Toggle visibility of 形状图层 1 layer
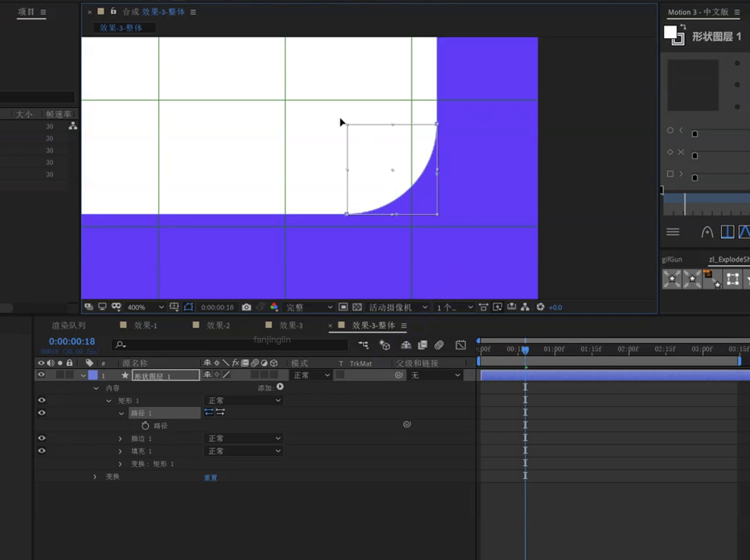750x560 pixels. click(x=41, y=375)
